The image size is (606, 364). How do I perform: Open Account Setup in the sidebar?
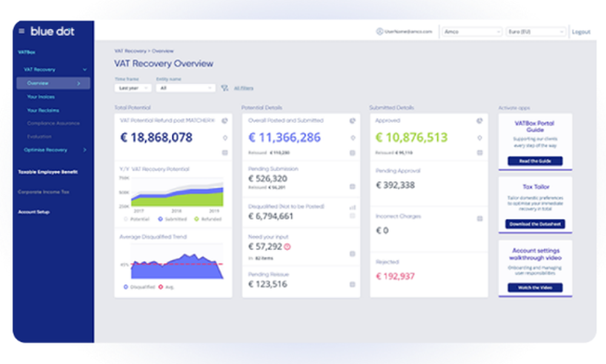click(x=33, y=212)
